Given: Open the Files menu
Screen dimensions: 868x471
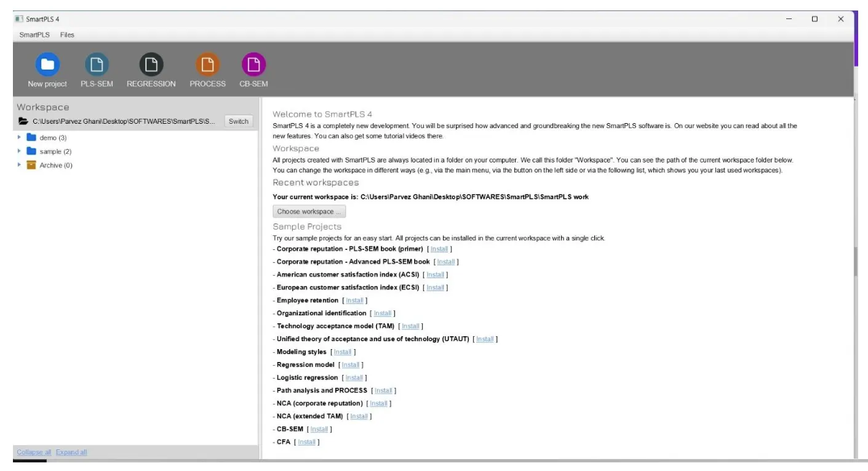Looking at the screenshot, I should tap(67, 34).
